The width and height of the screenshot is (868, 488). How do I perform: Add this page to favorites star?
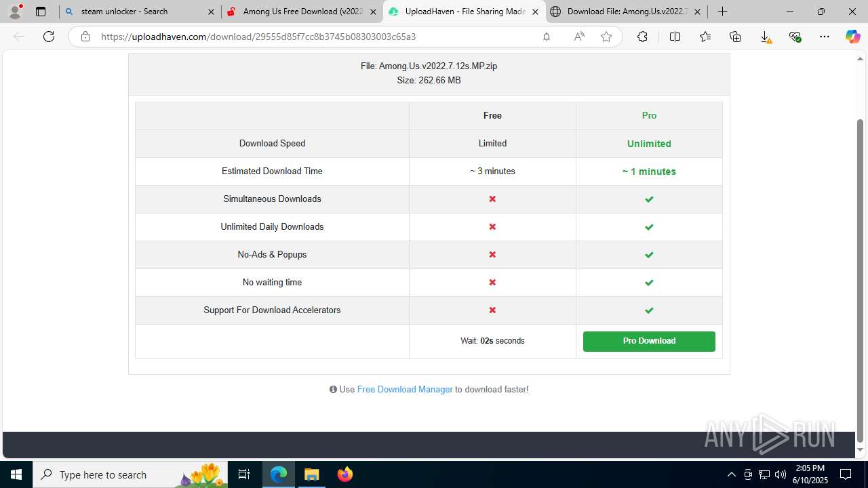606,37
